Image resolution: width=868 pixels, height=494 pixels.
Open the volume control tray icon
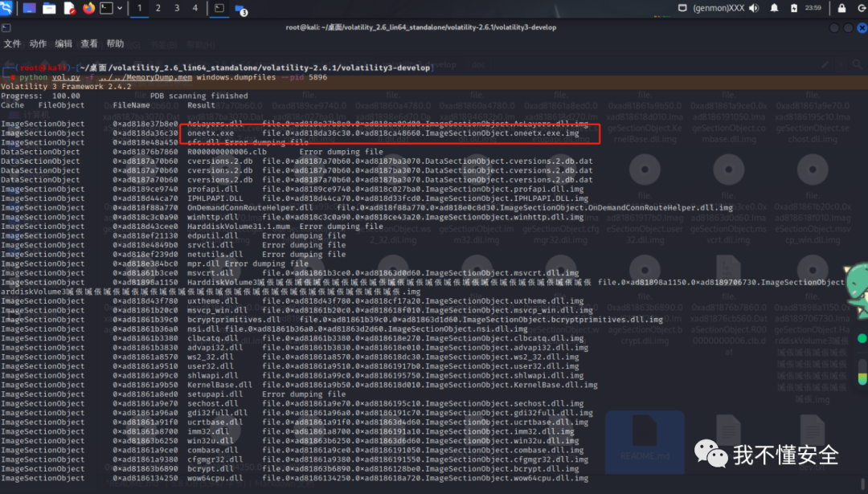[x=755, y=8]
